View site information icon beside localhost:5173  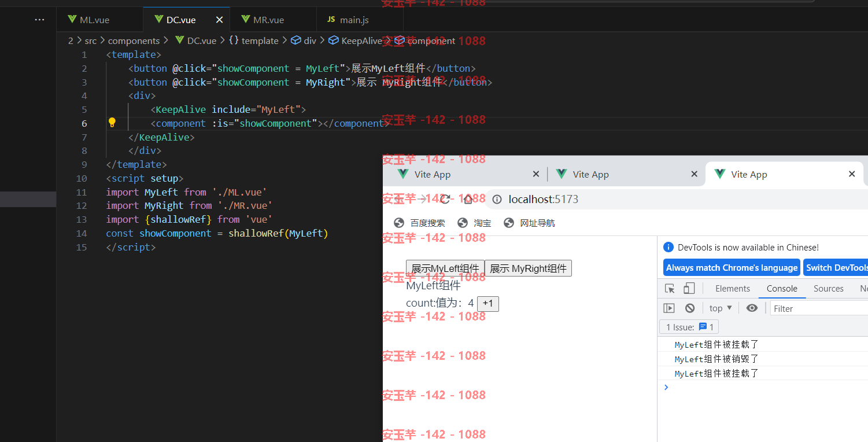click(x=497, y=199)
